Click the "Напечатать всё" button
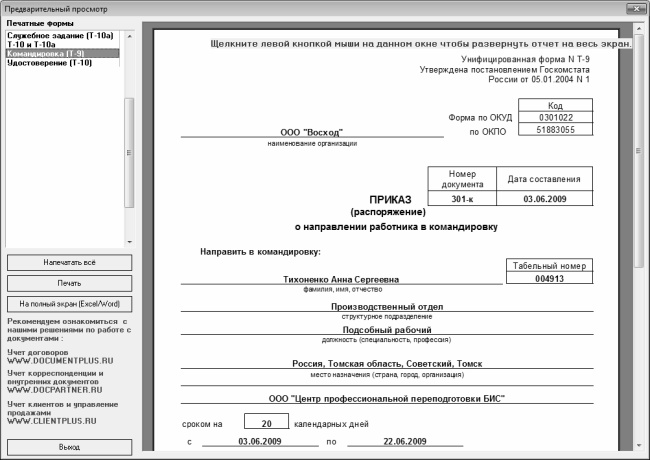The image size is (650, 460). (x=68, y=262)
